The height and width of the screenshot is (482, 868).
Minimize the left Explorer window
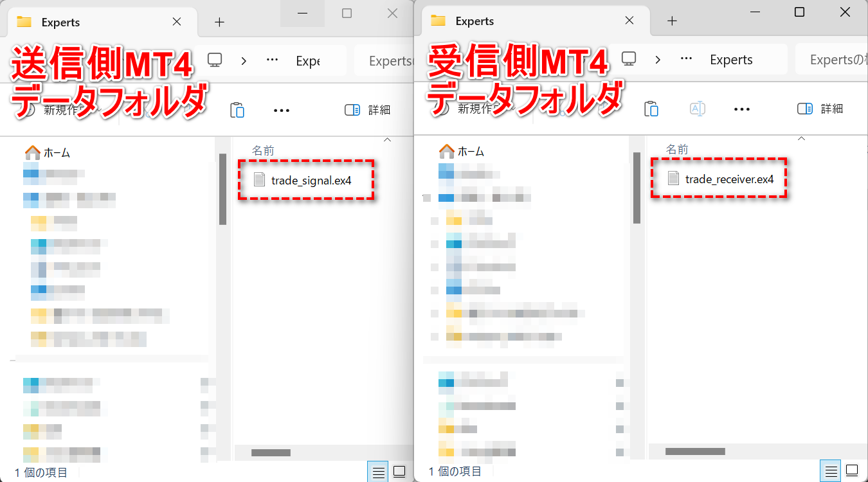(303, 13)
